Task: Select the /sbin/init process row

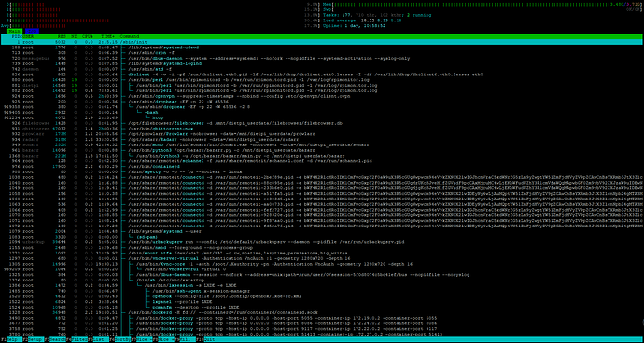Action: coord(322,42)
